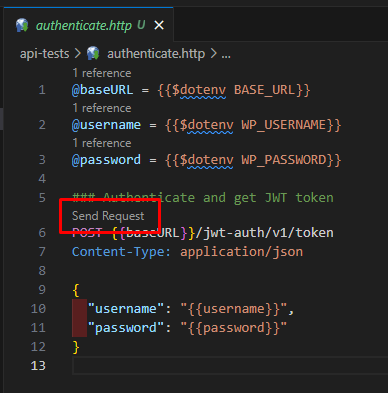Click '1 reference' above @password
Screen dimensions: 388x393
tap(102, 143)
